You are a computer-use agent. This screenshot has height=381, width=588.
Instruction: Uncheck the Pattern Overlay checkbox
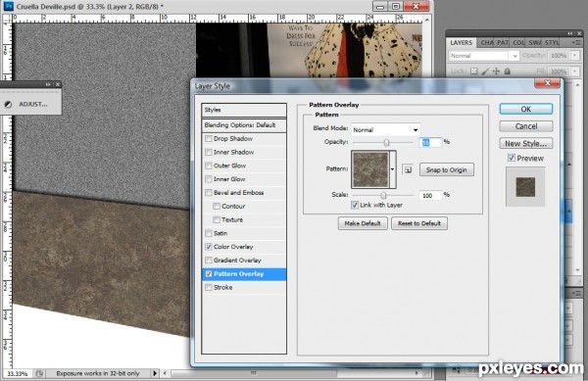209,274
